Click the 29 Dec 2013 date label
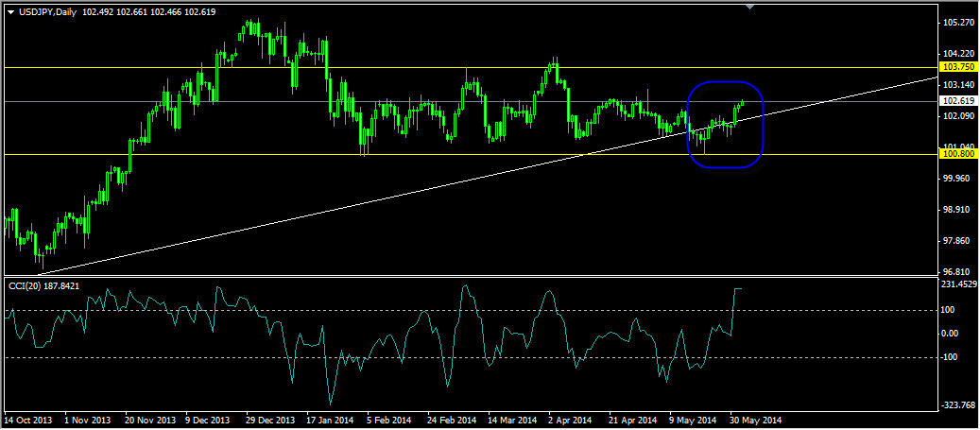Image resolution: width=980 pixels, height=430 pixels. click(271, 421)
